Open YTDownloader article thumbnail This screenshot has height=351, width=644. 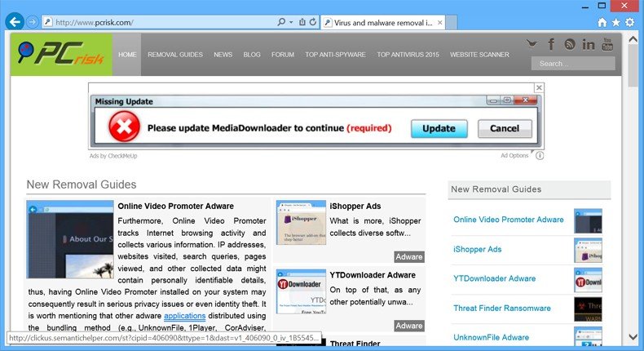click(x=301, y=291)
